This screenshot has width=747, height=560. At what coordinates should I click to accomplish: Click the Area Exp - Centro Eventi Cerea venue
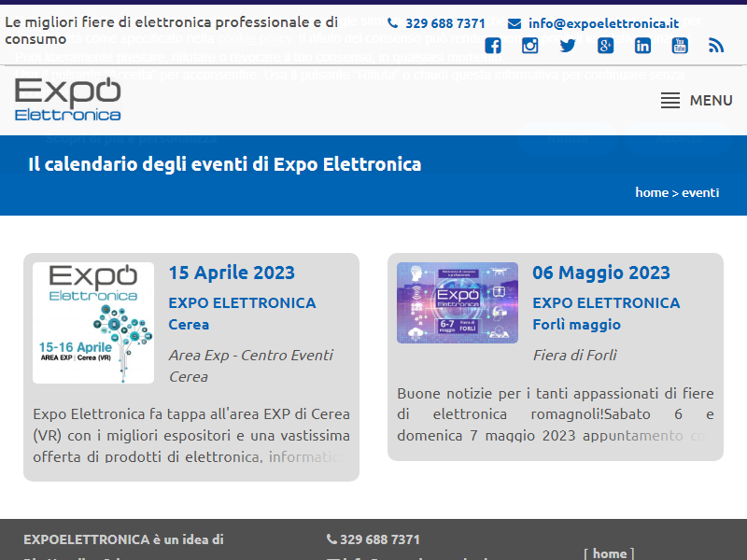tap(251, 366)
